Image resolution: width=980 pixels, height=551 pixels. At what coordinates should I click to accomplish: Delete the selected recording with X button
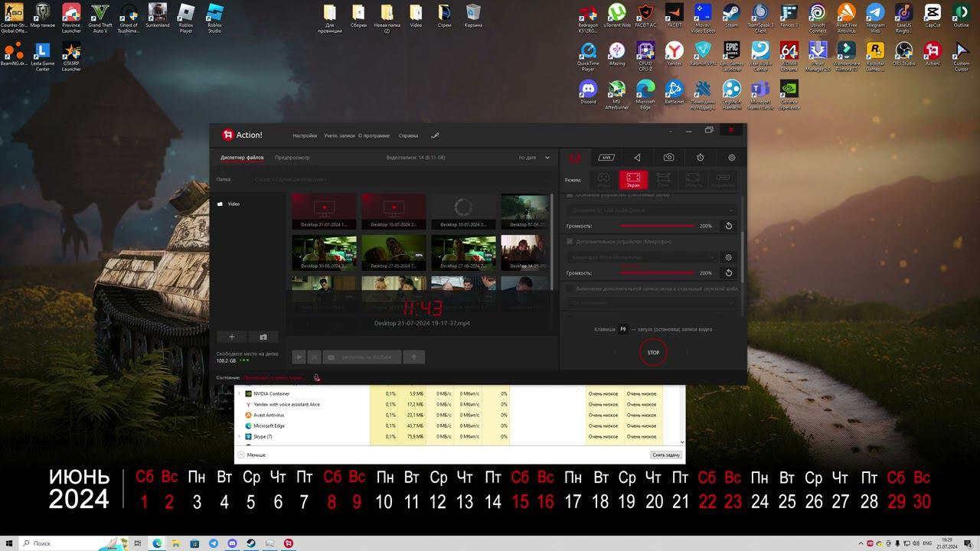(314, 357)
